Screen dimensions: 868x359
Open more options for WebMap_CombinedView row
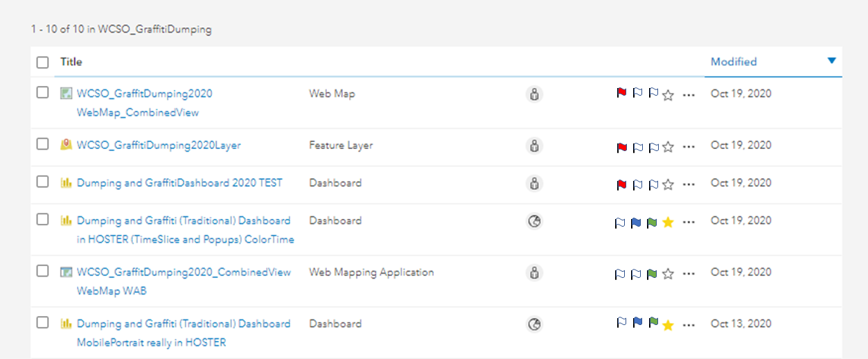[x=688, y=96]
